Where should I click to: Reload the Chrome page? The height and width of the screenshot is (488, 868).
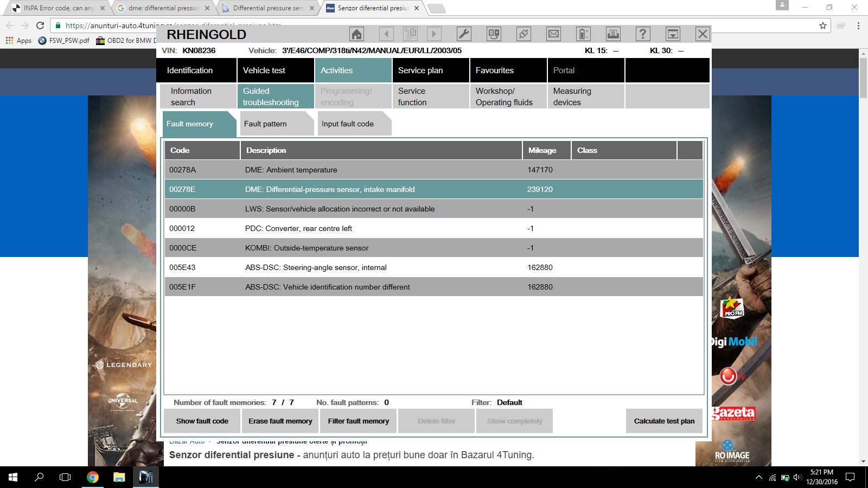40,25
